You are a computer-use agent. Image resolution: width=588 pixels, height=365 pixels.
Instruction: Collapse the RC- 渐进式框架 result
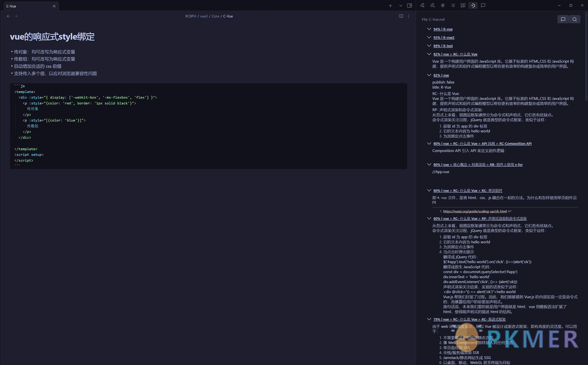click(429, 319)
